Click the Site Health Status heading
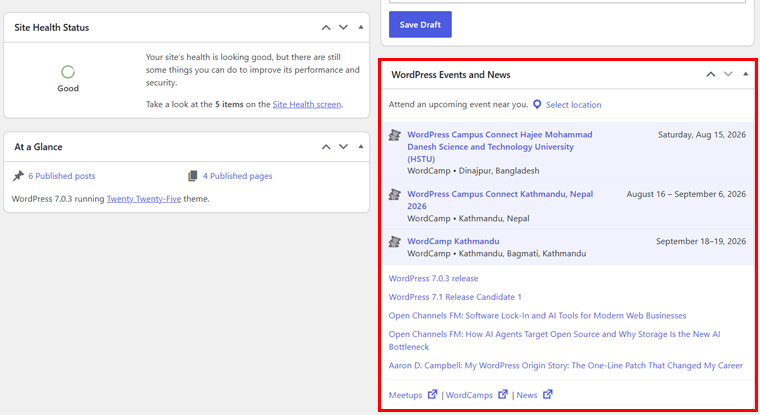The width and height of the screenshot is (760, 415). (x=51, y=28)
